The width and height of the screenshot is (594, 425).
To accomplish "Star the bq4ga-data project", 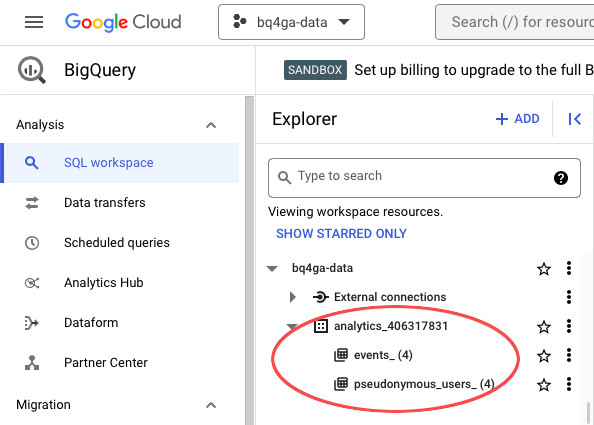I will 544,269.
